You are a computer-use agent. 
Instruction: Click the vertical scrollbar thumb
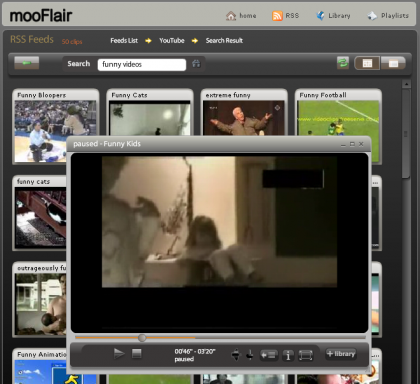406,133
